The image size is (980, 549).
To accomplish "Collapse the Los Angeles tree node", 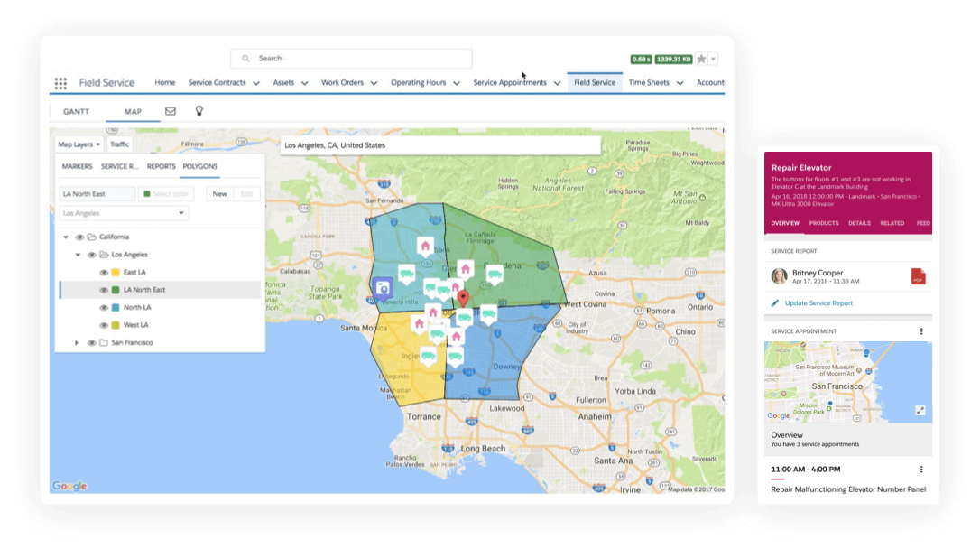I will [x=78, y=256].
